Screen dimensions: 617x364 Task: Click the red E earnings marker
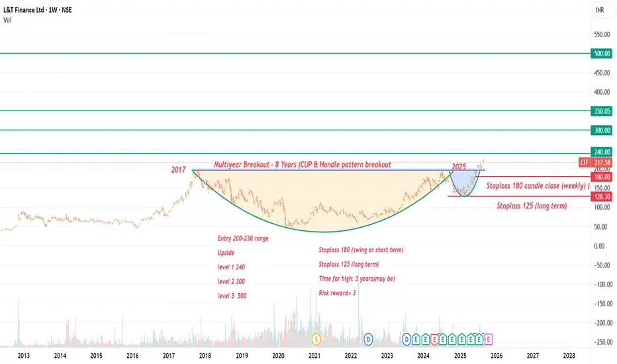434,340
